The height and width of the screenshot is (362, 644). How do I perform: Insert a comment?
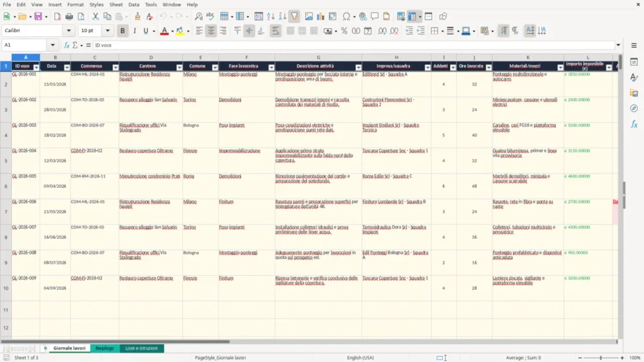pos(375,16)
